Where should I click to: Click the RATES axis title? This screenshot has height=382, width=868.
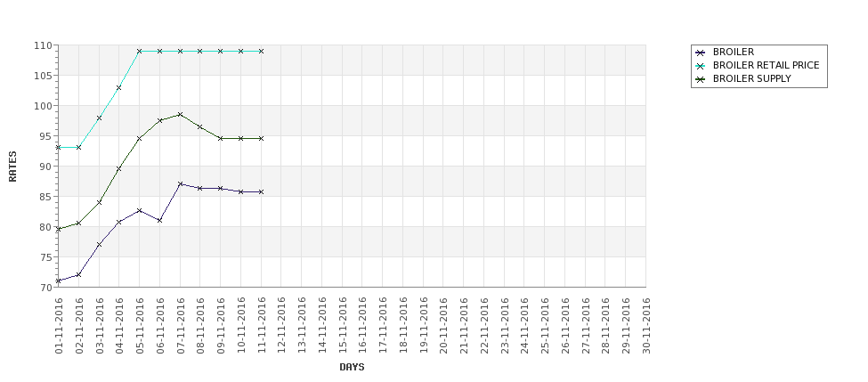[x=12, y=167]
